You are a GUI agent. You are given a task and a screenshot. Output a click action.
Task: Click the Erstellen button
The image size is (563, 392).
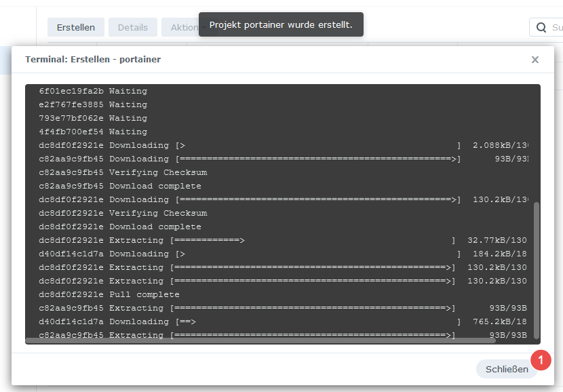(76, 27)
